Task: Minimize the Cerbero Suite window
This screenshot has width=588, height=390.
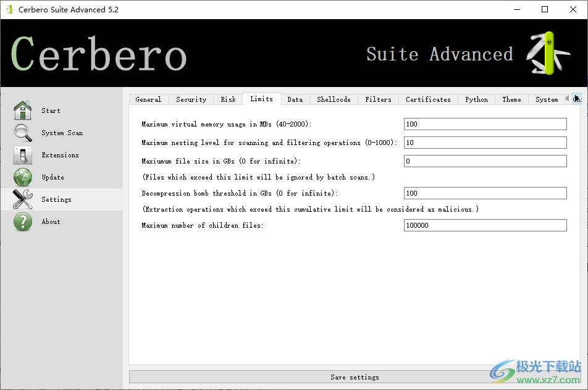Action: [x=517, y=9]
